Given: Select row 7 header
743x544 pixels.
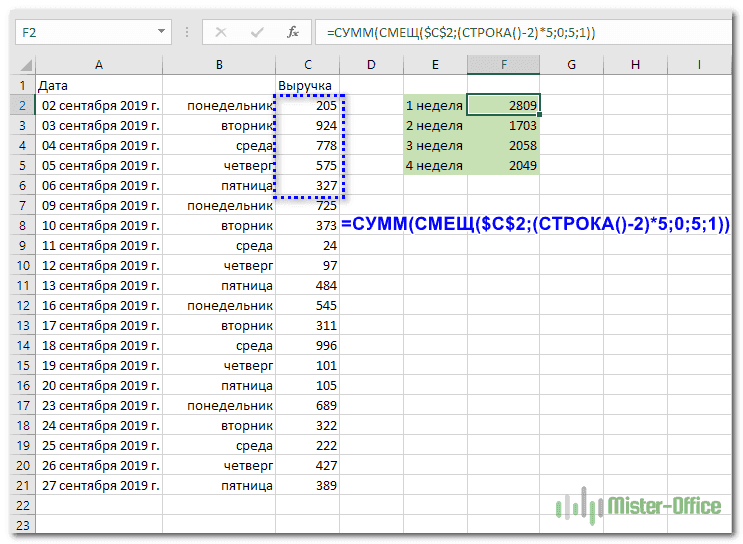Looking at the screenshot, I should pos(22,205).
